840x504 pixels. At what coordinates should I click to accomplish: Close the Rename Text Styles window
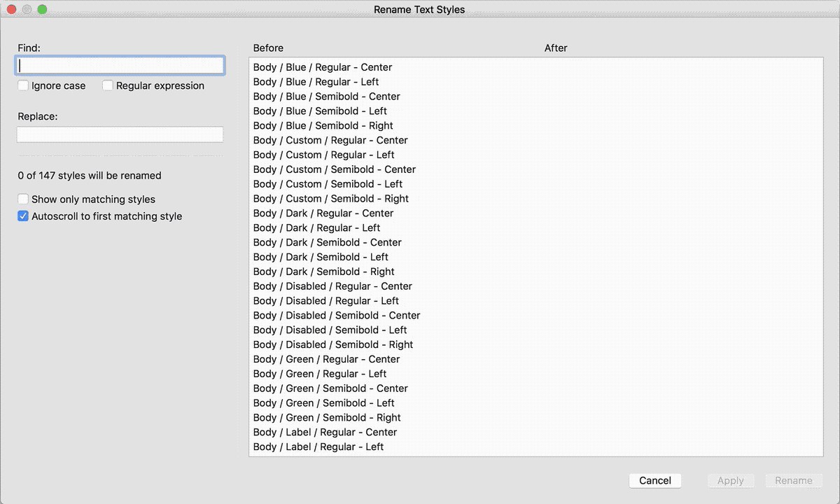click(x=11, y=10)
